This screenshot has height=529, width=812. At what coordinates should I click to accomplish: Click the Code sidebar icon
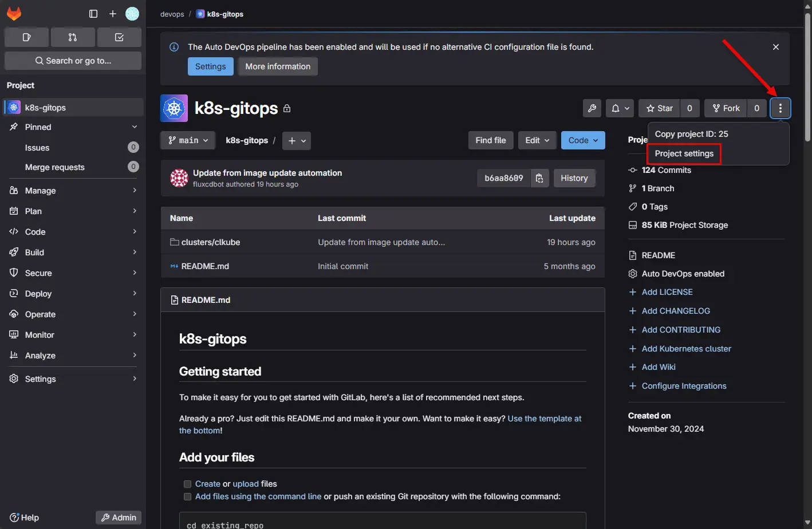coord(14,232)
